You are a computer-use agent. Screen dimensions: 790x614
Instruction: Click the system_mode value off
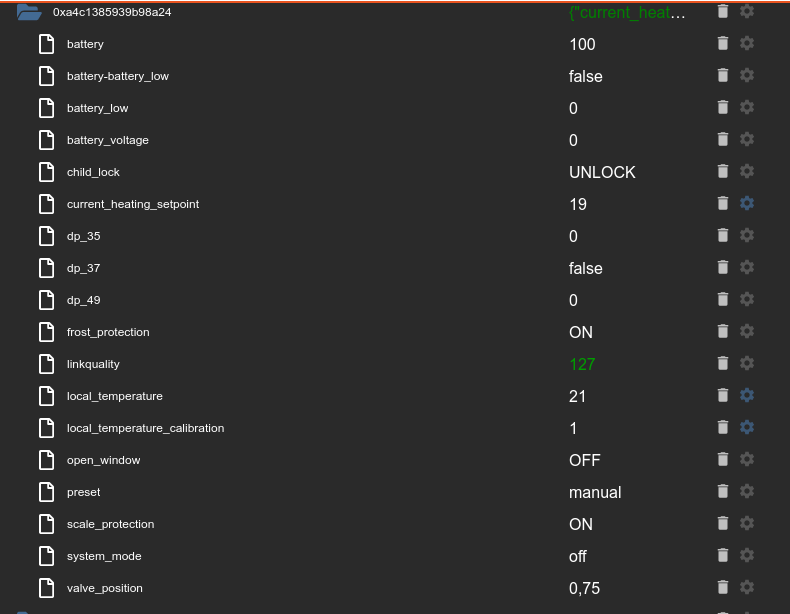point(578,556)
